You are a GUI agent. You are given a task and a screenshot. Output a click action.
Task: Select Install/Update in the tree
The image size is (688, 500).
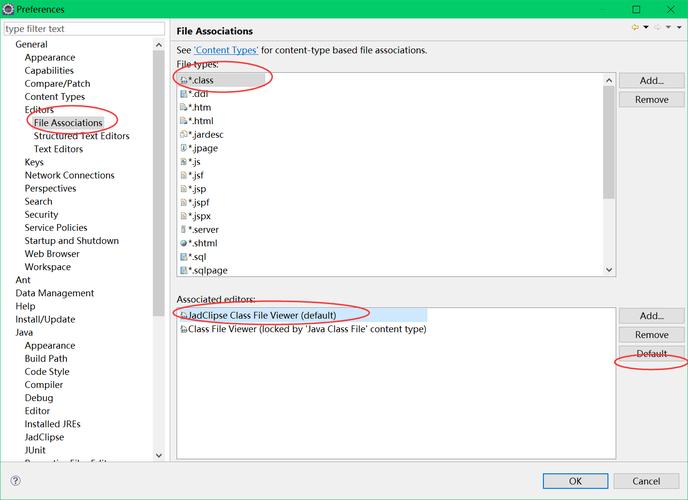point(45,319)
